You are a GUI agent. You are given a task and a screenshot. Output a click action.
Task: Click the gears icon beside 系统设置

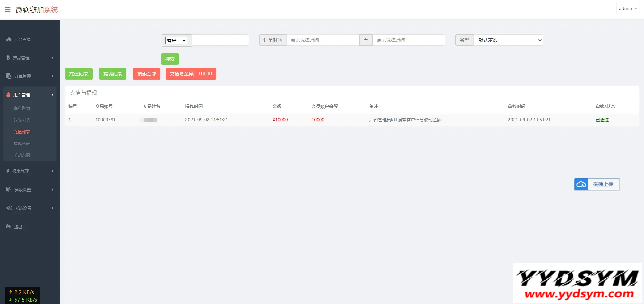point(9,208)
